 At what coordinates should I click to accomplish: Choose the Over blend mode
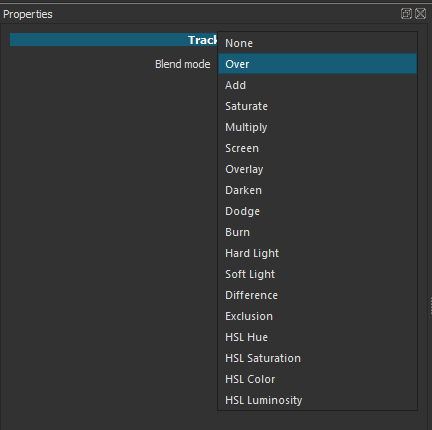pyautogui.click(x=317, y=64)
